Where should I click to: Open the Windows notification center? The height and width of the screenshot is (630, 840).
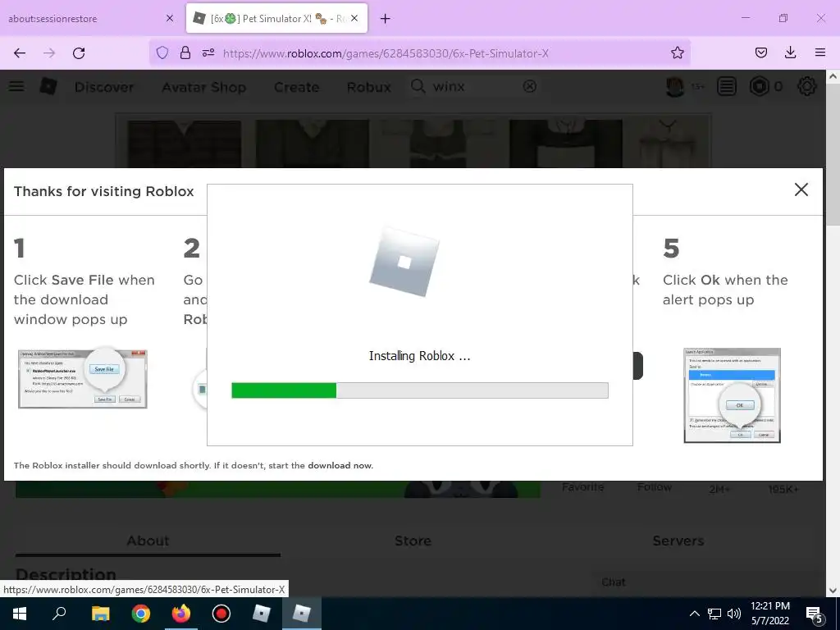815,614
